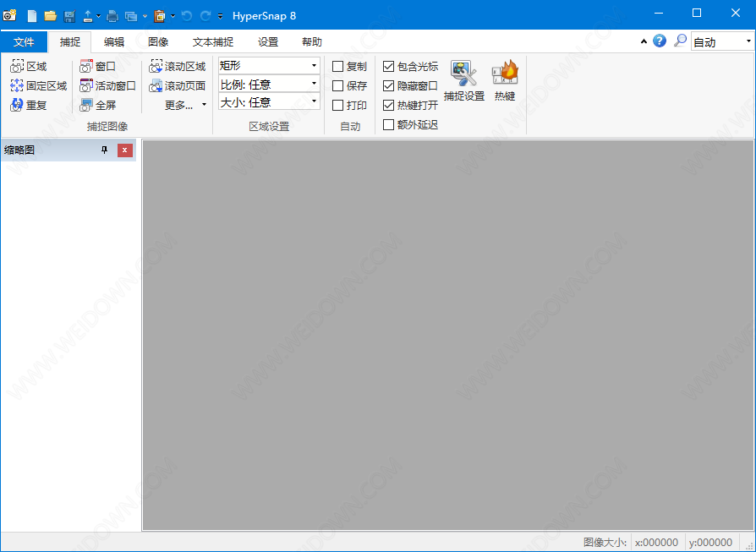Uncheck 热键打开 hotkeys enabled
756x552 pixels.
click(x=389, y=105)
